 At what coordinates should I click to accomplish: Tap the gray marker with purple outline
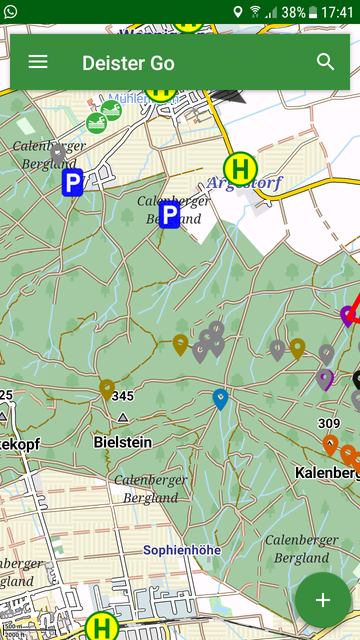(x=325, y=380)
